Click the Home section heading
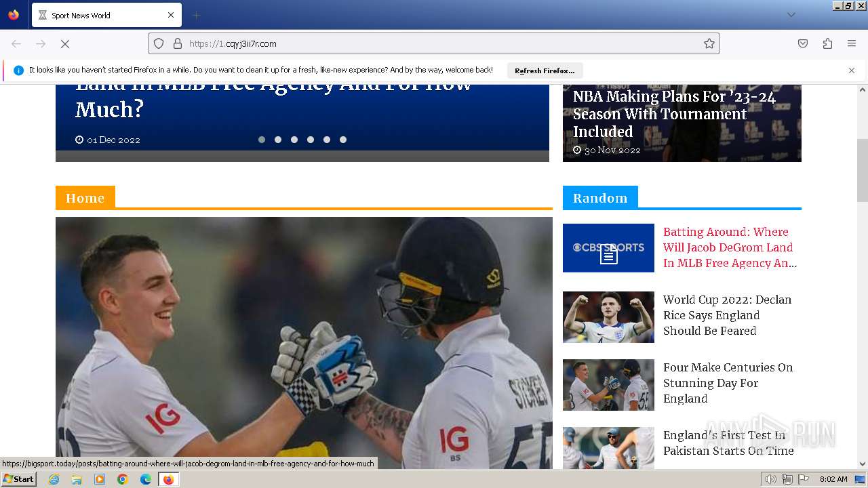 tap(85, 198)
